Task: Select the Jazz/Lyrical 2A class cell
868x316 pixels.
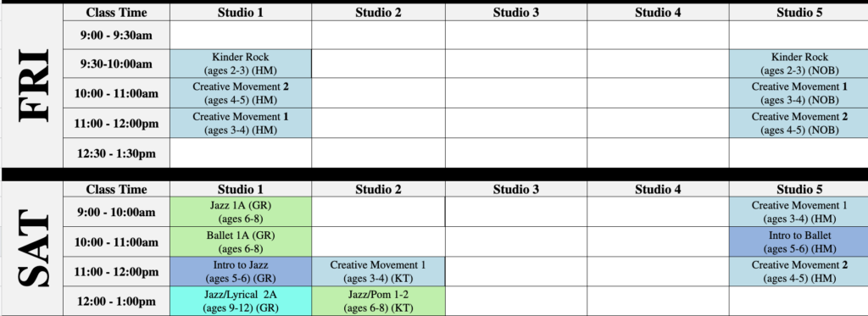Action: point(240,302)
